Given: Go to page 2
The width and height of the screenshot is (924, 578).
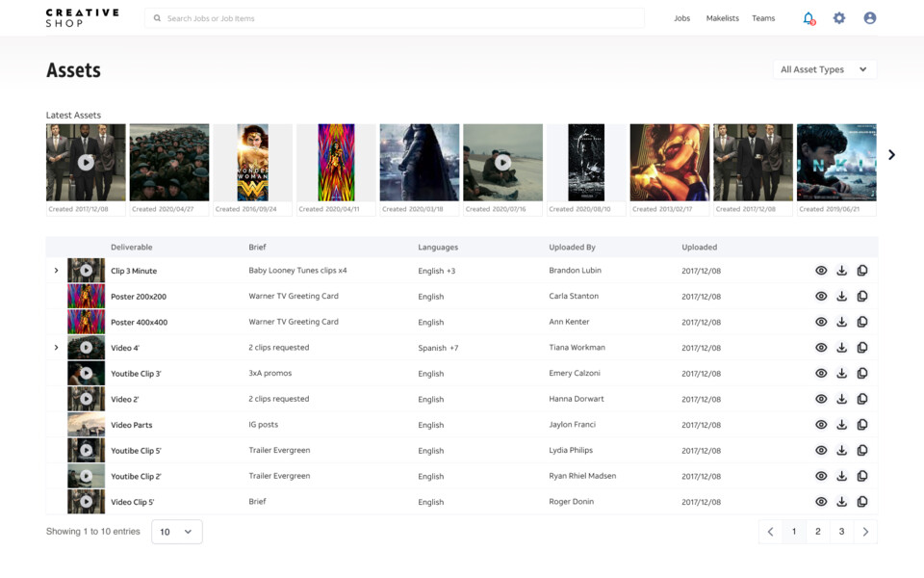Looking at the screenshot, I should (818, 532).
